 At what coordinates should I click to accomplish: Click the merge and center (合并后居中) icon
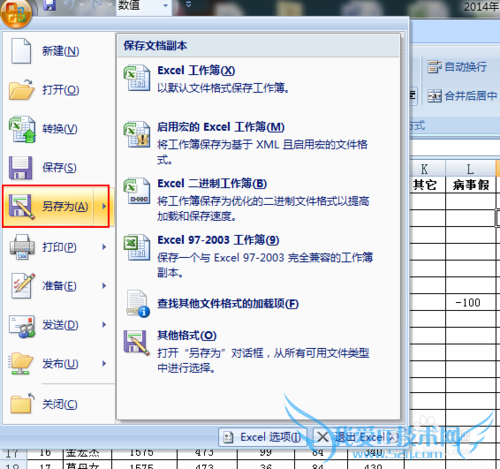pyautogui.click(x=435, y=96)
